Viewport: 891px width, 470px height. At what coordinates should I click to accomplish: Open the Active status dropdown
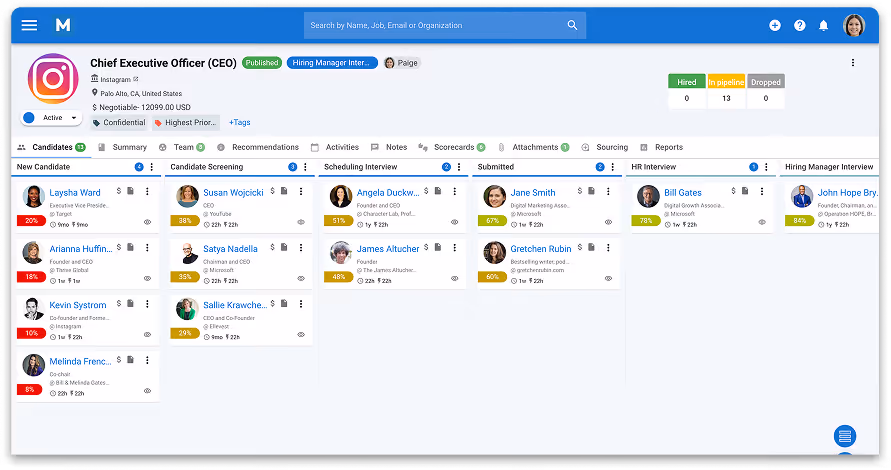51,118
